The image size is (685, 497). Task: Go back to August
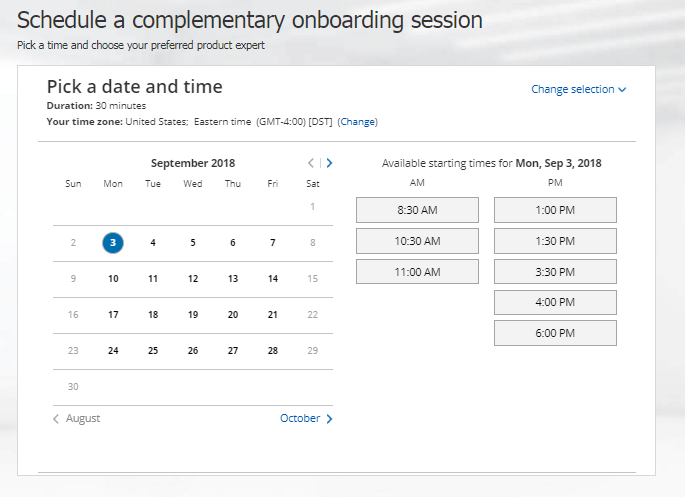pos(77,419)
